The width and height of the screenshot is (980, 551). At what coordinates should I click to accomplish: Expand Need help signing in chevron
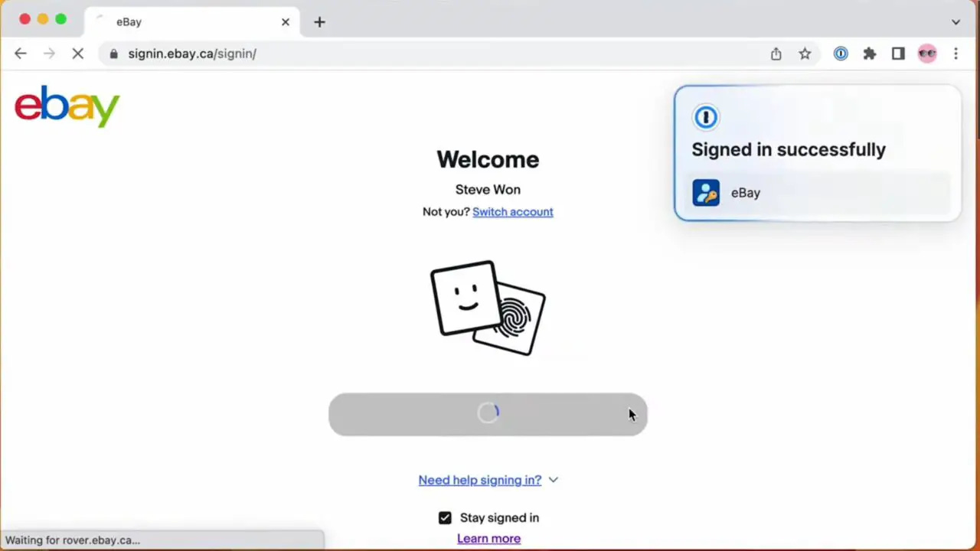pos(554,480)
